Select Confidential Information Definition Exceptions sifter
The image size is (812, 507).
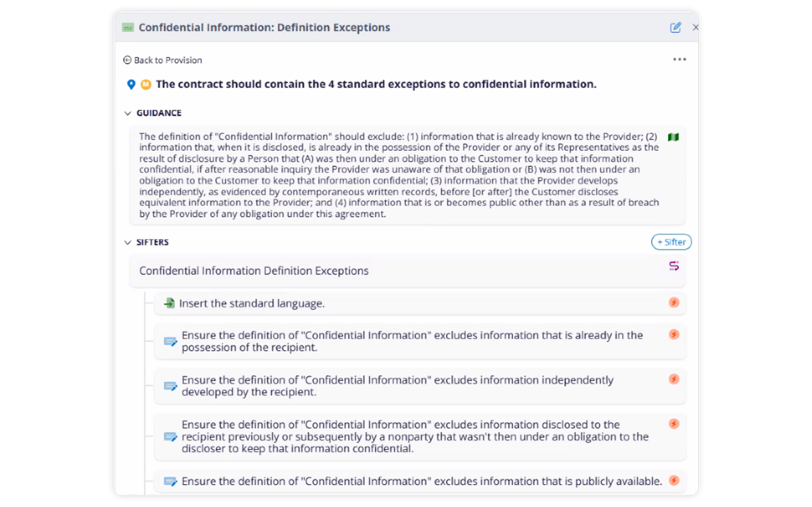click(x=254, y=271)
